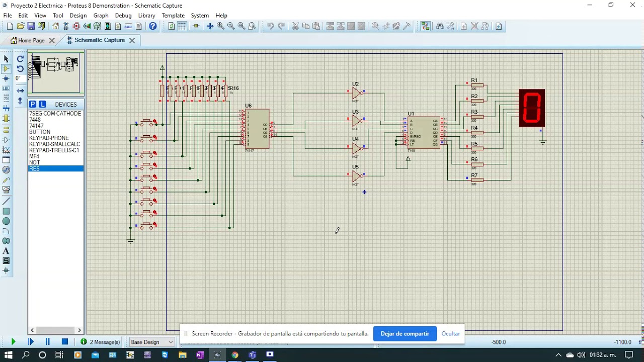The image size is (644, 362).
Task: Click the rotate clockwise icon
Action: point(20,59)
